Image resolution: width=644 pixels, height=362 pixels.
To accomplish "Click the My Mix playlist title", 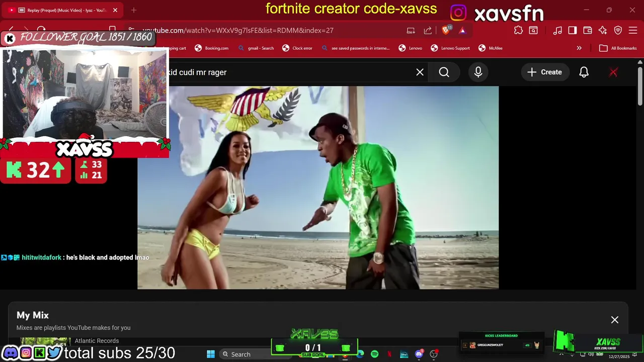I will pos(33,315).
